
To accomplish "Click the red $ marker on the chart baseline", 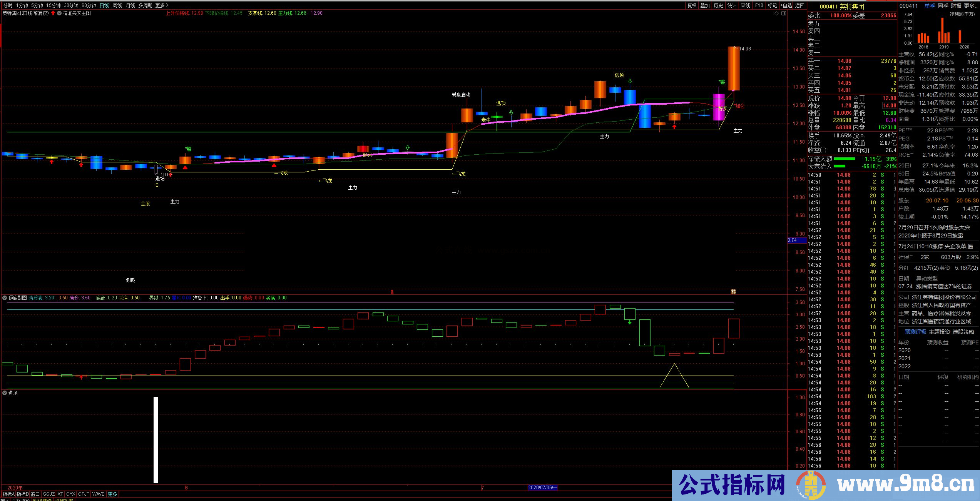I will [x=392, y=292].
